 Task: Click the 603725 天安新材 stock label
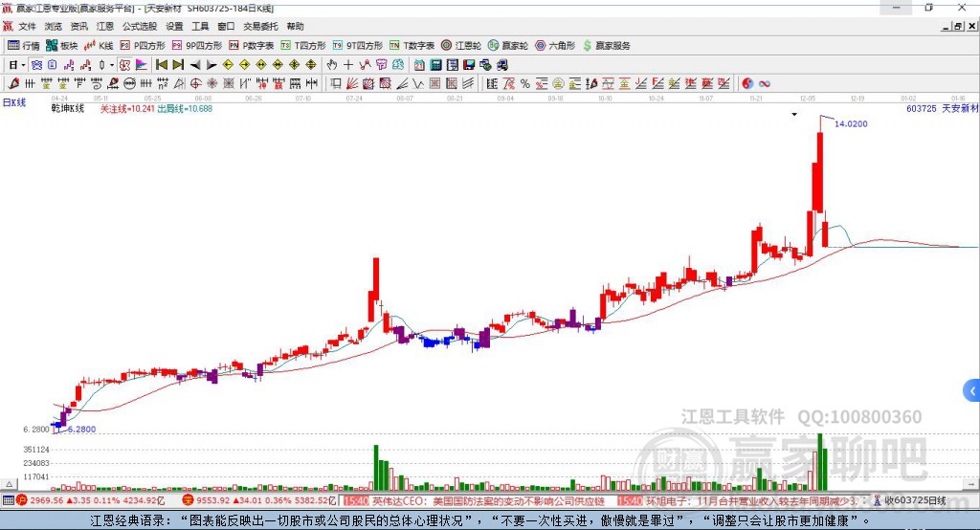point(942,109)
